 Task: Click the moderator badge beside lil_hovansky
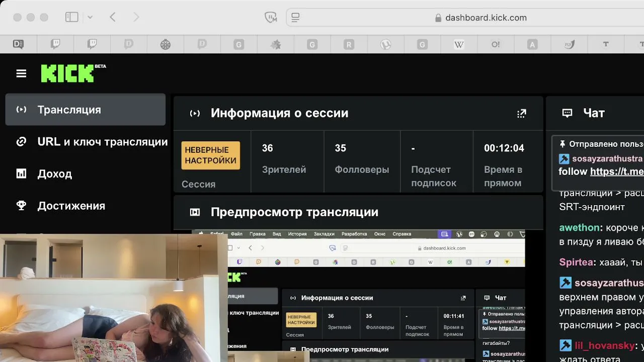(x=565, y=345)
